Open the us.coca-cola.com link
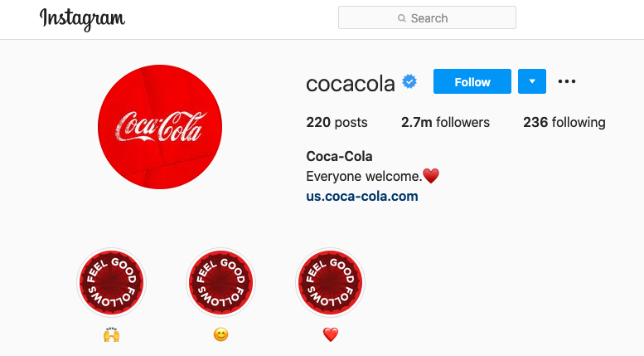This screenshot has height=356, width=644. [362, 197]
